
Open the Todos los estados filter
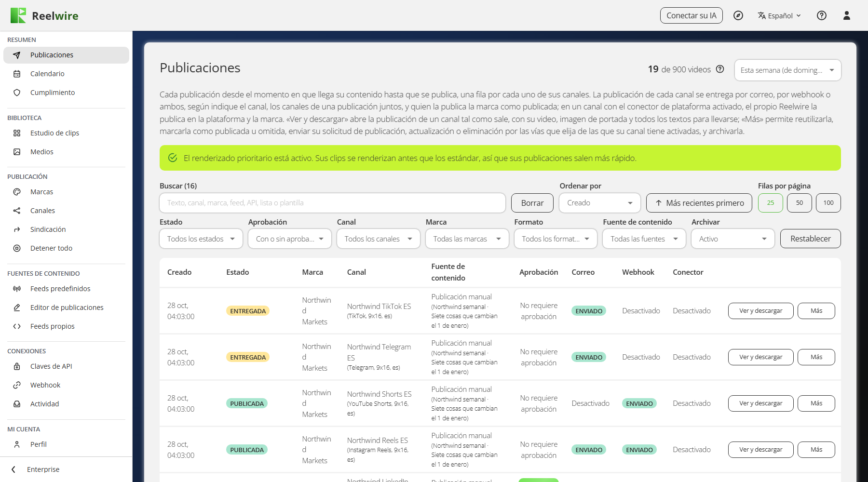[201, 239]
